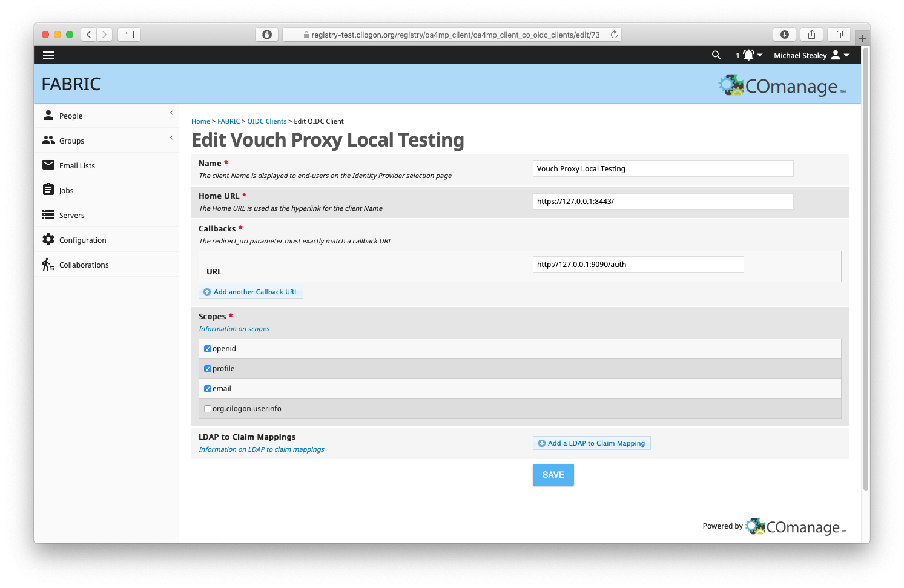Reload the page with refresh icon
Image resolution: width=904 pixels, height=588 pixels.
(614, 35)
